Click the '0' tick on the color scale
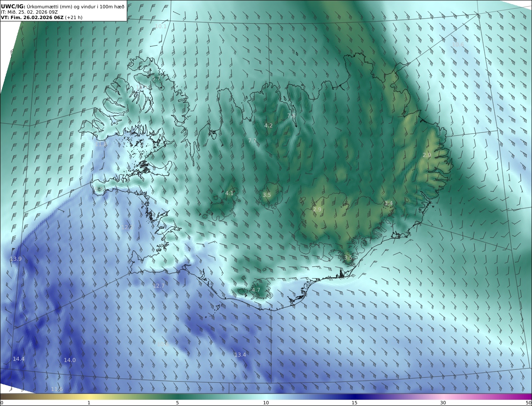This screenshot has height=406, width=532. 2,403
